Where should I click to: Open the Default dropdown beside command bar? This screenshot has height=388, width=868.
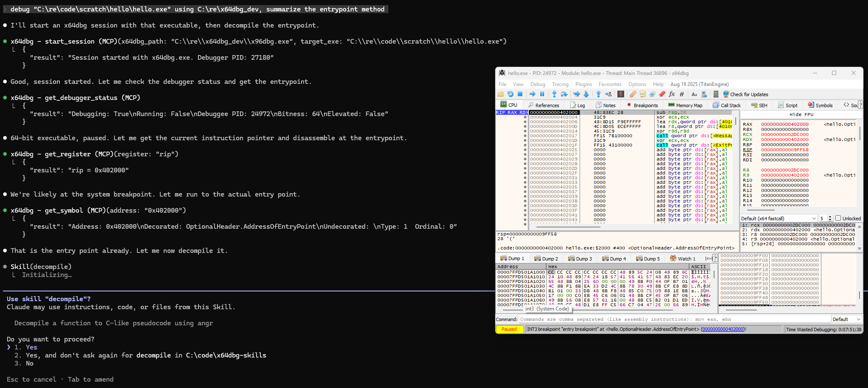pyautogui.click(x=846, y=319)
